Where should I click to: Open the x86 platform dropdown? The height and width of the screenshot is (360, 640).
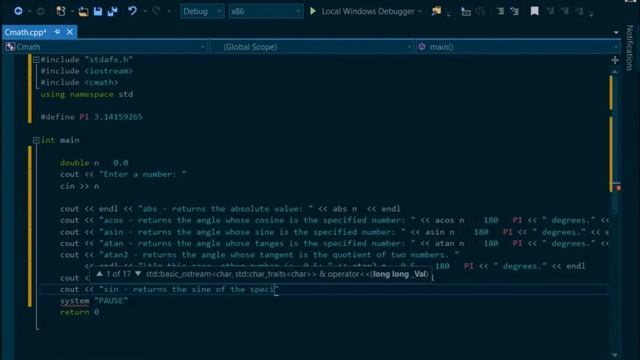pyautogui.click(x=266, y=11)
